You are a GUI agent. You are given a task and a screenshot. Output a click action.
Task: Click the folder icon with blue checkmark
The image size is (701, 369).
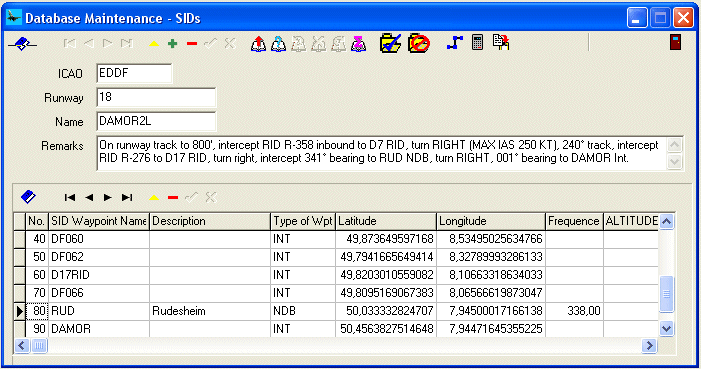[x=390, y=43]
